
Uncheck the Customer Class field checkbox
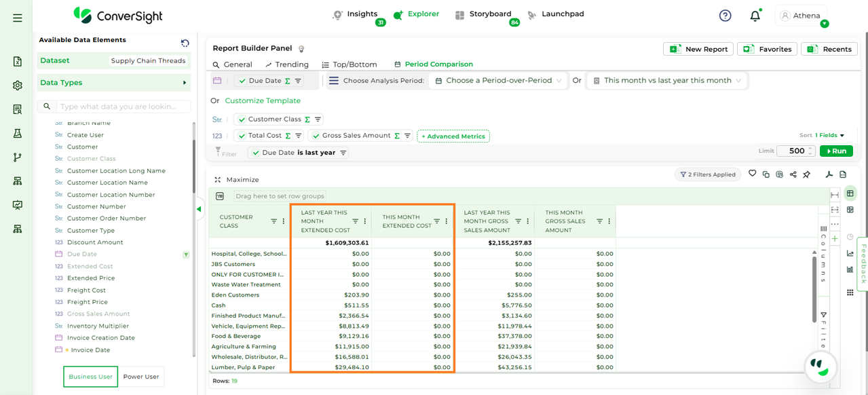[242, 119]
